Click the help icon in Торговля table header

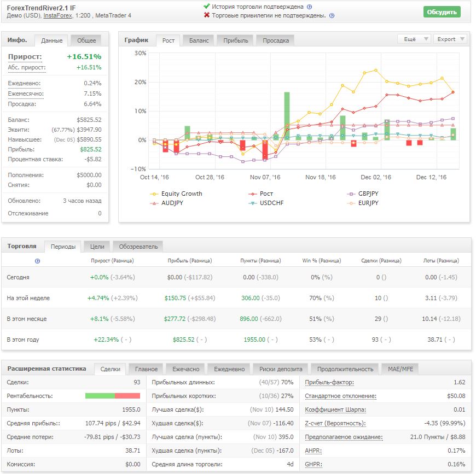tap(37, 261)
